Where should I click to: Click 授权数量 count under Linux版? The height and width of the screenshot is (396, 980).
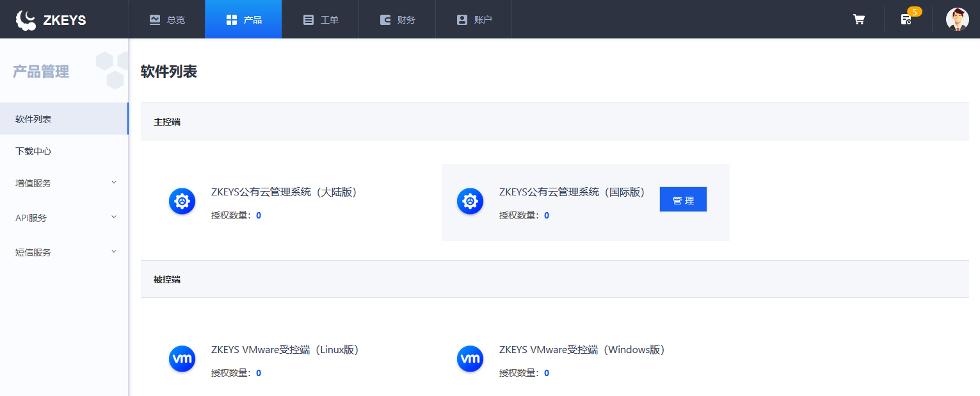tap(259, 373)
